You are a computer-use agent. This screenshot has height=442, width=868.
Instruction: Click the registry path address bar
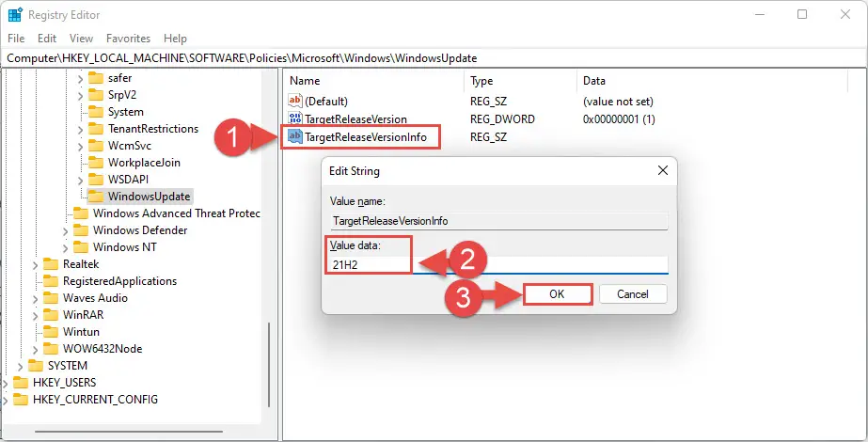click(x=434, y=58)
